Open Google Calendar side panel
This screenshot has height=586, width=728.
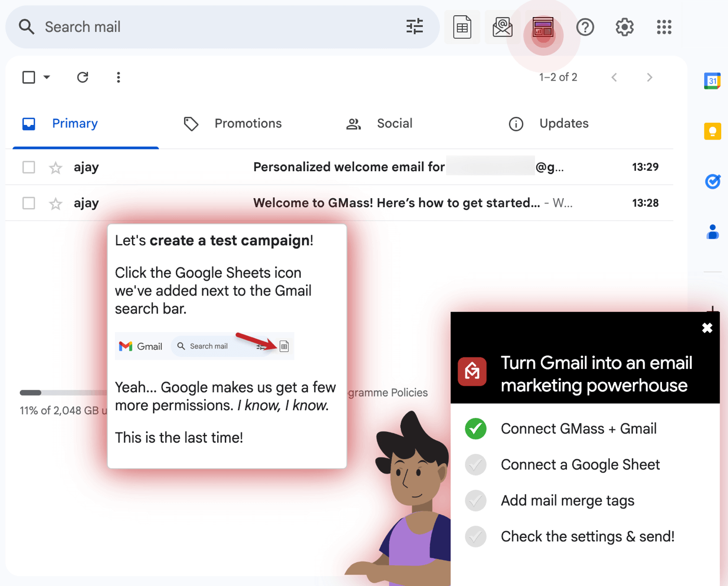tap(712, 81)
